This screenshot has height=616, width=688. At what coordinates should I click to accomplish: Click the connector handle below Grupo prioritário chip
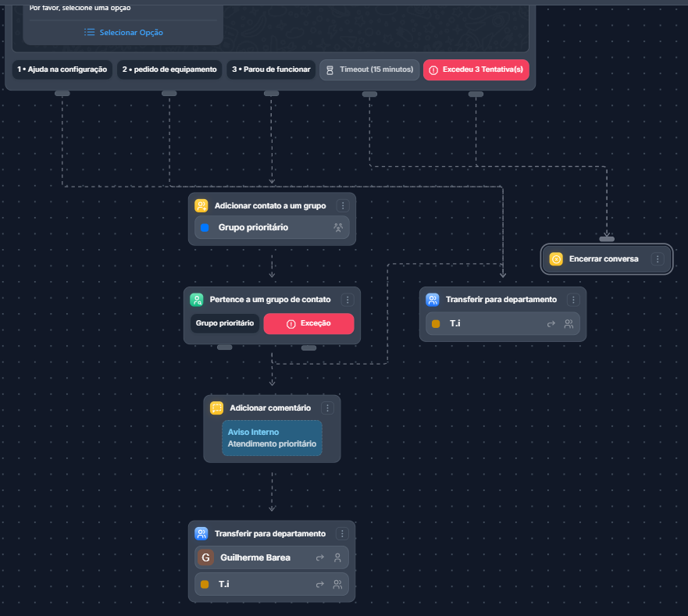tap(225, 347)
